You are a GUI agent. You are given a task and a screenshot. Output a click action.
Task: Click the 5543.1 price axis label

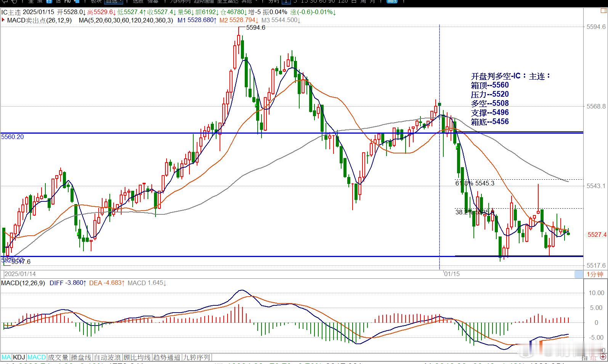pyautogui.click(x=597, y=186)
